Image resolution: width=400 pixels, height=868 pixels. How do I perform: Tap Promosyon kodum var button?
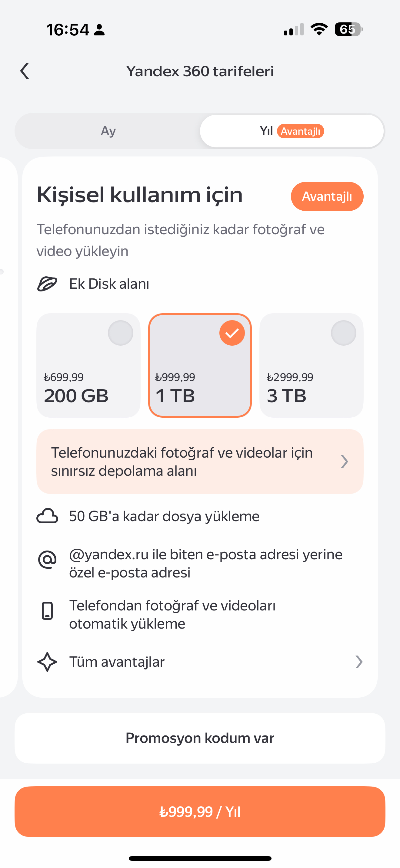tap(200, 738)
